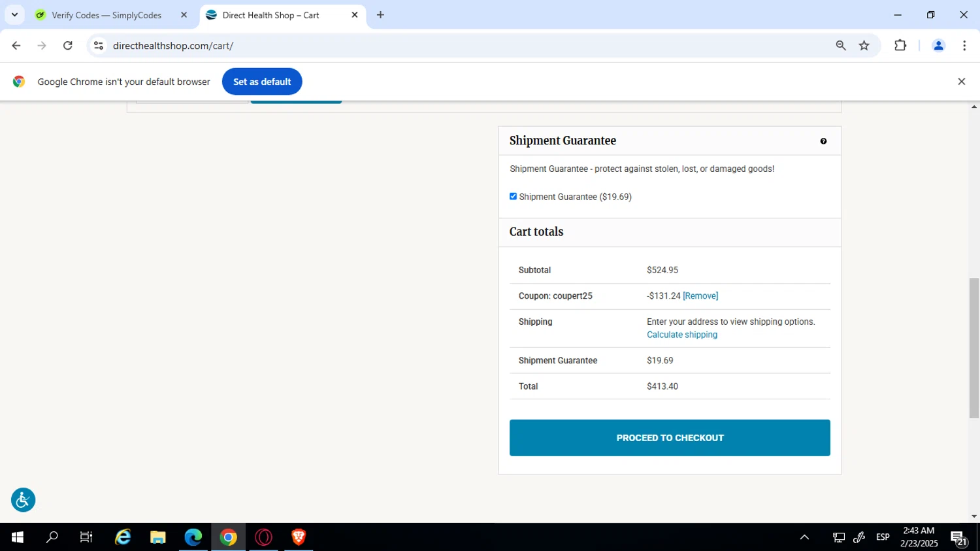Open the notification center icon
The height and width of the screenshot is (551, 980).
coord(959,538)
